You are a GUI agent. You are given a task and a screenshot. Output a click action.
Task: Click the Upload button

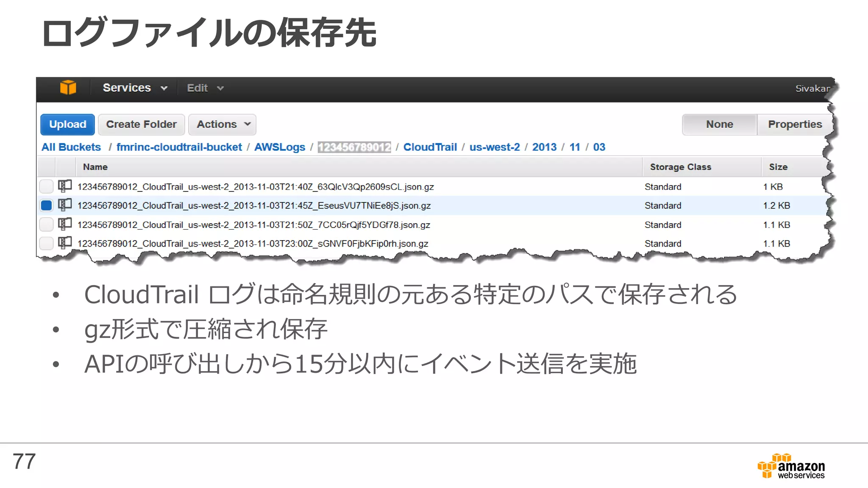tap(68, 125)
